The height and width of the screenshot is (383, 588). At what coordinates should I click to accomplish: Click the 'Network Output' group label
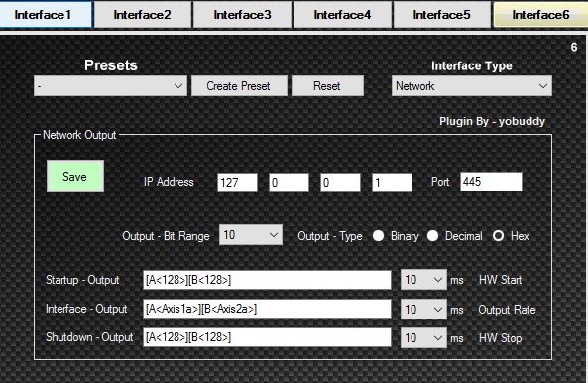(x=79, y=135)
